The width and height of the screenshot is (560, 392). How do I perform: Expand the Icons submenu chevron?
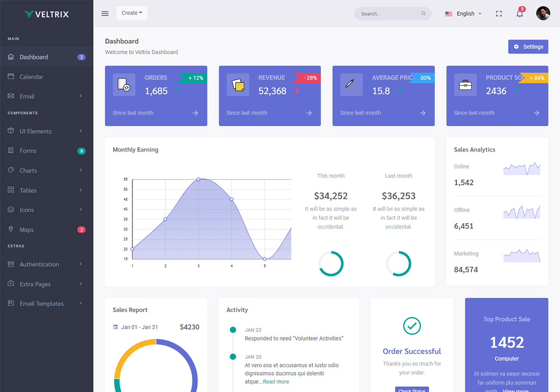pyautogui.click(x=81, y=210)
